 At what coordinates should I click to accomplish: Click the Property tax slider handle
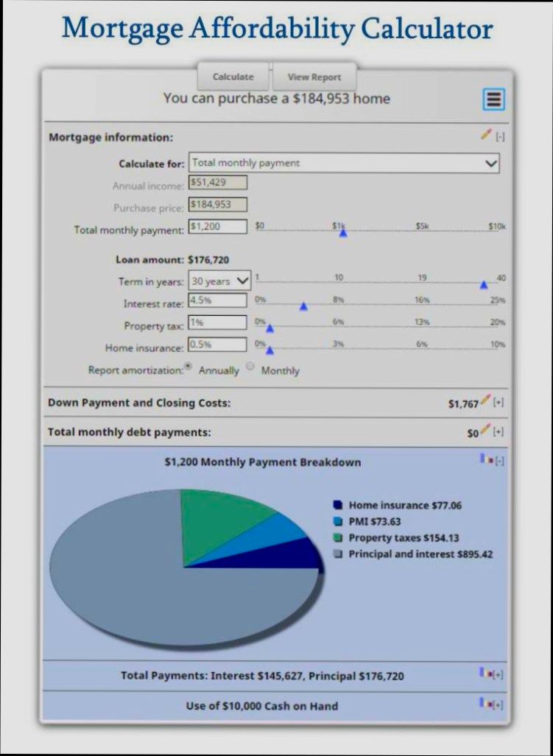pos(270,329)
